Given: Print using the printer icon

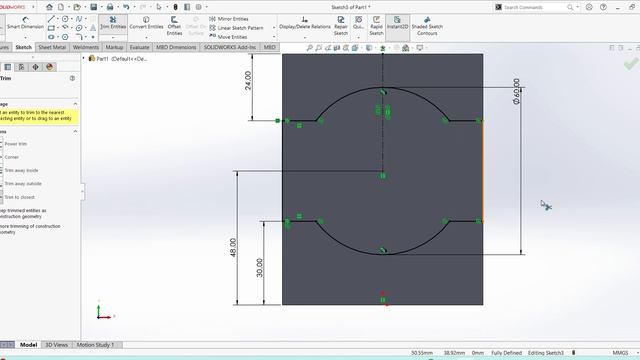Looking at the screenshot, I should pos(110,7).
